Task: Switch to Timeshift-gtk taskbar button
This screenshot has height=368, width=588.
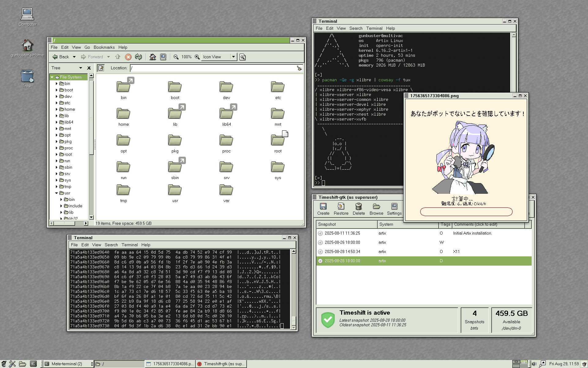Action: 221,364
